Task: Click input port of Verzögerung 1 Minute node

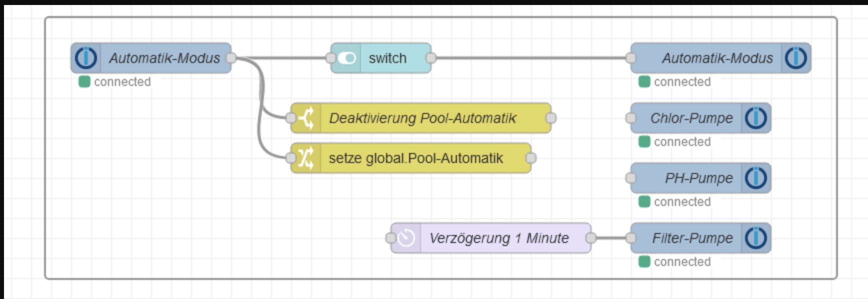Action: point(391,238)
